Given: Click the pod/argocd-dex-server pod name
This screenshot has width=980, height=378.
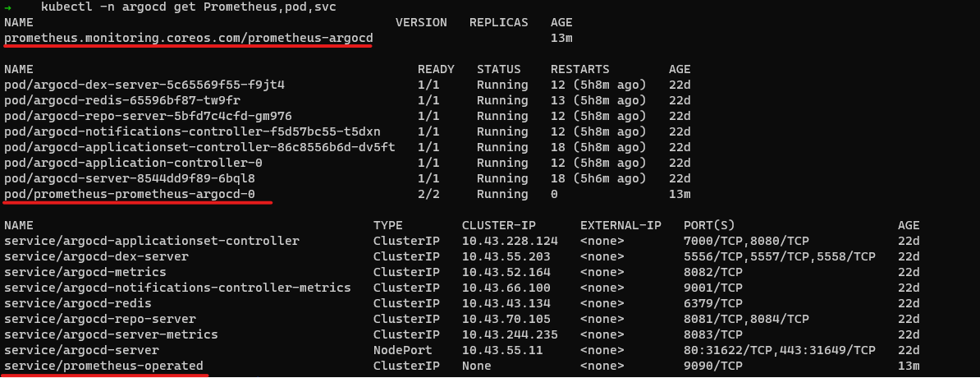Looking at the screenshot, I should coord(144,85).
